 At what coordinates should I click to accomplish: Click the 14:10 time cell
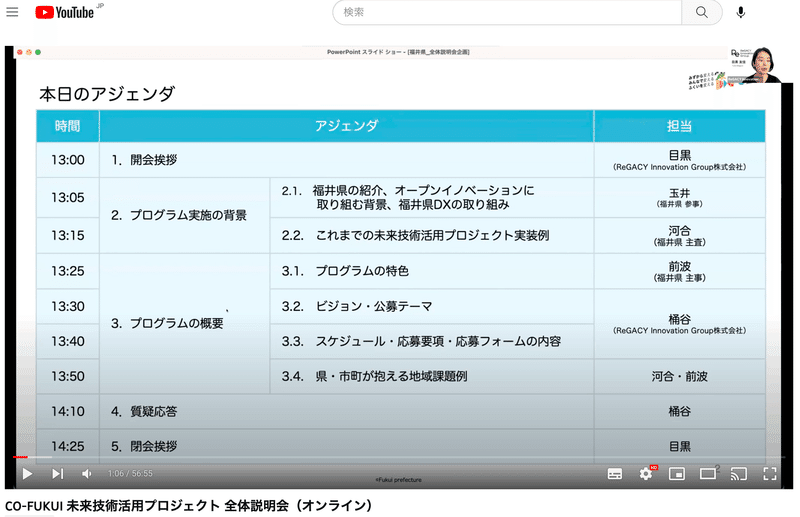coord(68,411)
